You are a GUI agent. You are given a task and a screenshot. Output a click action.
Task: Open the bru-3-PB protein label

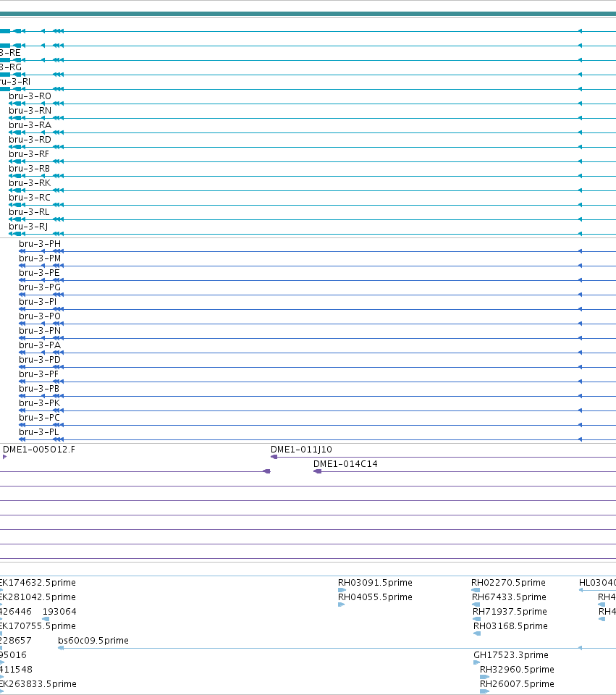coord(39,389)
